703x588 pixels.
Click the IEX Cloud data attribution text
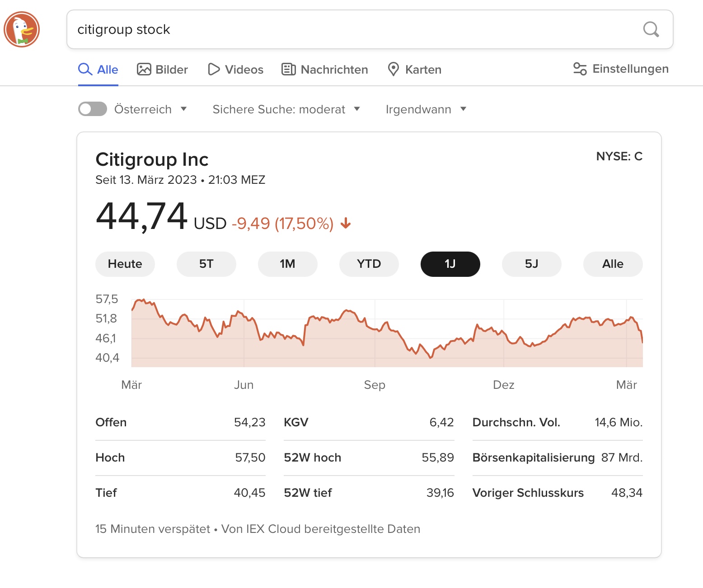pyautogui.click(x=321, y=529)
